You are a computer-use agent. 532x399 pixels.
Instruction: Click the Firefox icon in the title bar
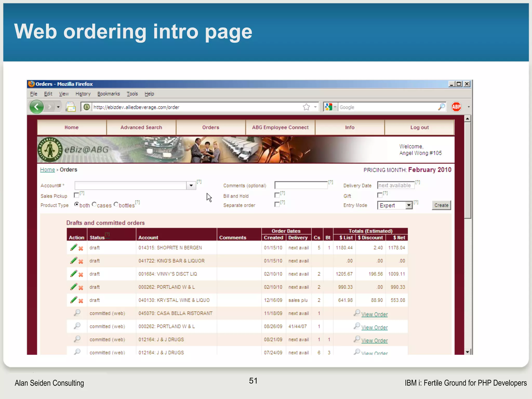pyautogui.click(x=31, y=84)
